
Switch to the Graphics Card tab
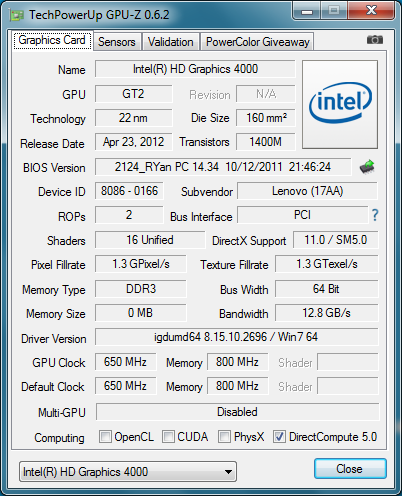coord(52,41)
